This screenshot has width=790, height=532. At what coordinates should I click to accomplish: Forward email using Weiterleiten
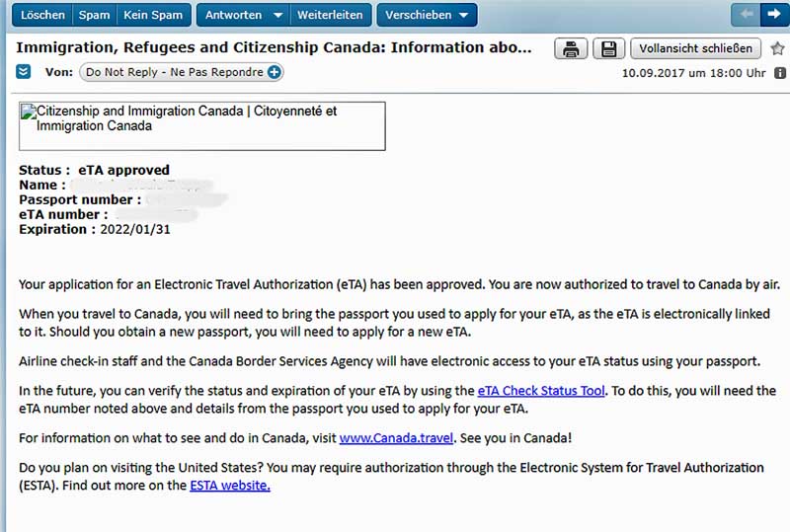331,15
